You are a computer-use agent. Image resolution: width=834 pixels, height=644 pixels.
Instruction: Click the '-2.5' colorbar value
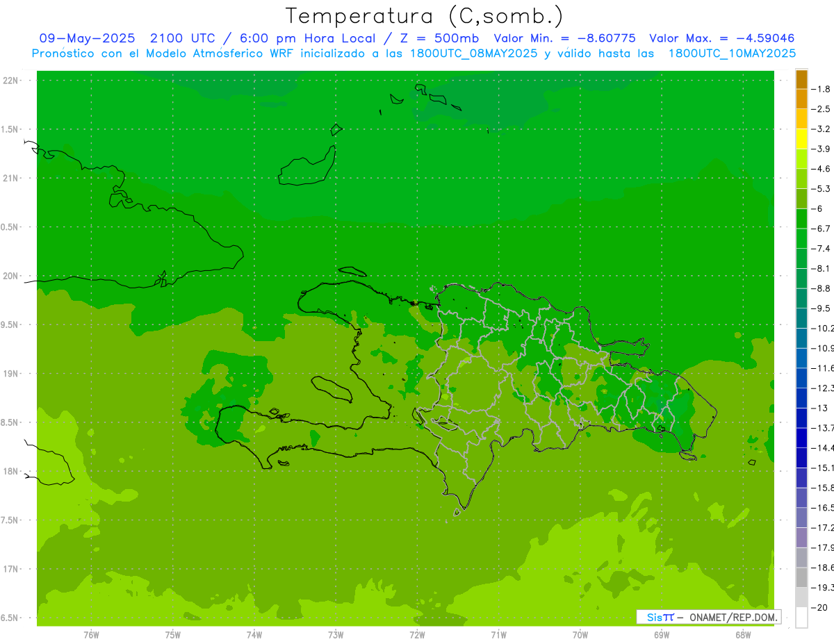[x=821, y=109]
